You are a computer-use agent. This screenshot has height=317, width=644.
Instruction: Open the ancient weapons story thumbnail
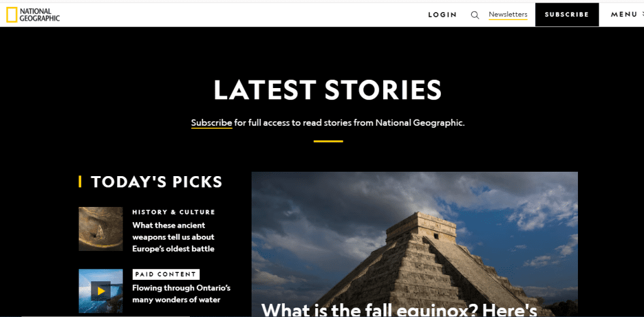click(101, 229)
